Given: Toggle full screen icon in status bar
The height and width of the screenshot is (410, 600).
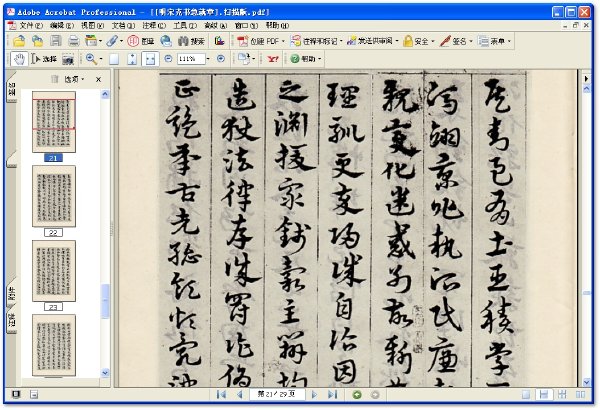Looking at the screenshot, I should [16, 394].
